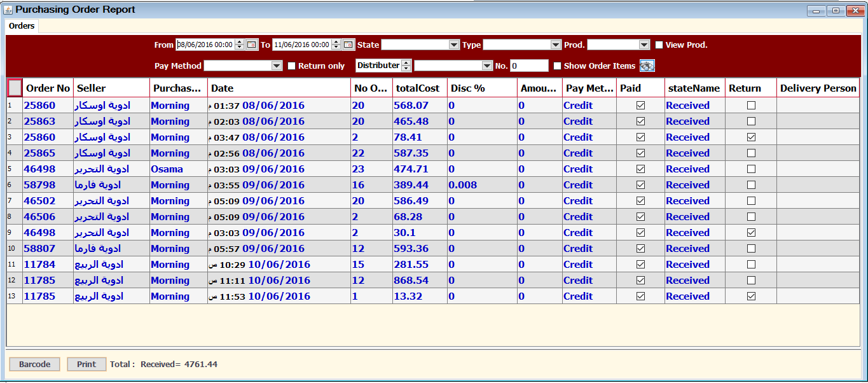Image resolution: width=868 pixels, height=383 pixels.
Task: Toggle Paid checkbox for order 58798
Action: (640, 185)
